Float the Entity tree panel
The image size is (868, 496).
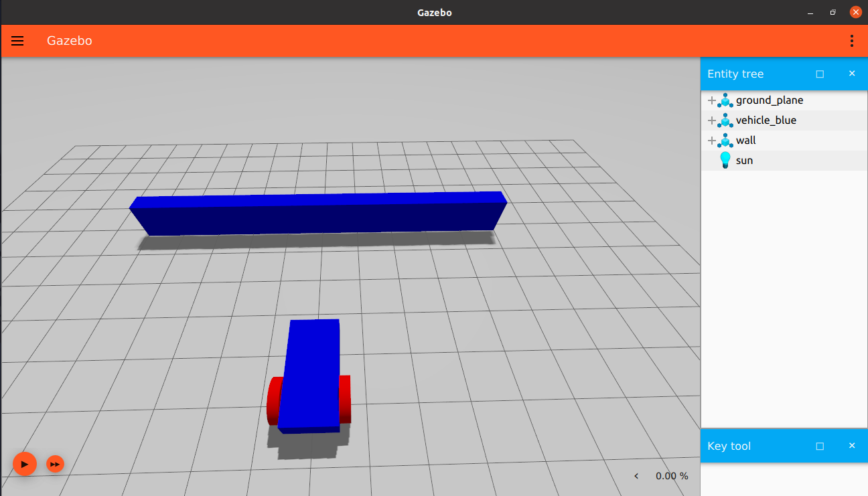[820, 74]
